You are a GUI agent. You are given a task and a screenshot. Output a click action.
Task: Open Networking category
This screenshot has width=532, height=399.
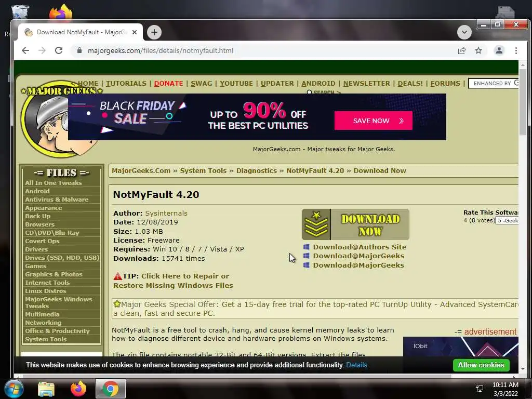pos(43,323)
